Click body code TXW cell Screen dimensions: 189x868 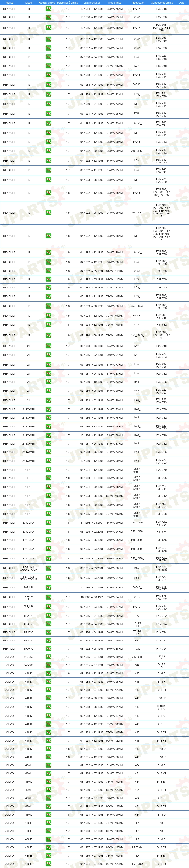tap(137, 649)
